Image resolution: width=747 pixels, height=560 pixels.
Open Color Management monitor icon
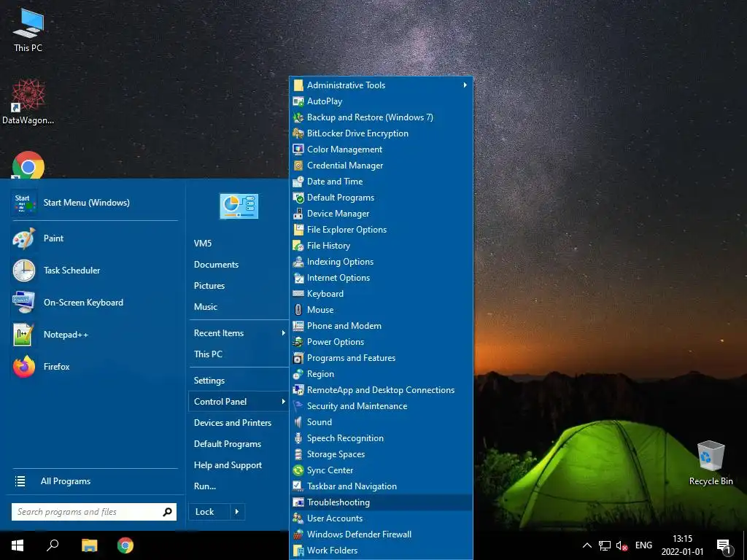pyautogui.click(x=298, y=149)
